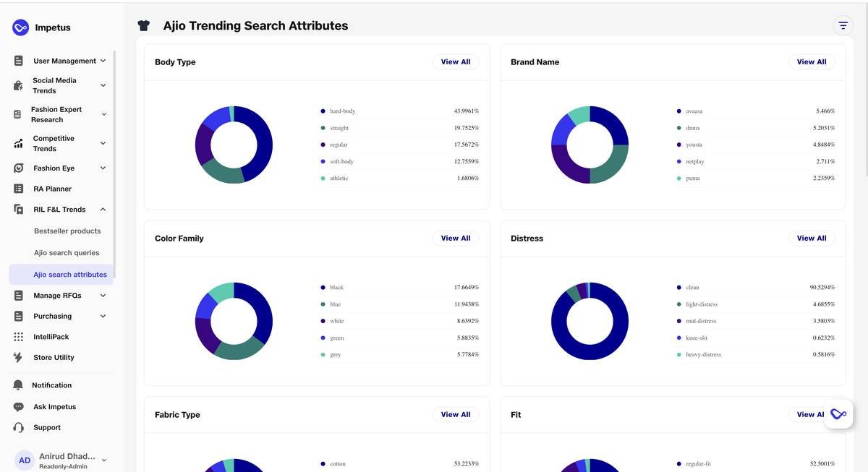Click the Impetus infinity logo icon

point(20,27)
